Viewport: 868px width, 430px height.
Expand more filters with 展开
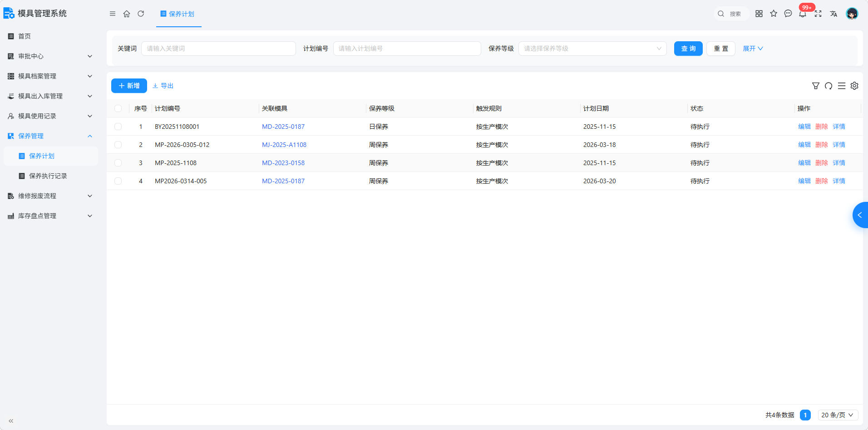[x=753, y=49]
